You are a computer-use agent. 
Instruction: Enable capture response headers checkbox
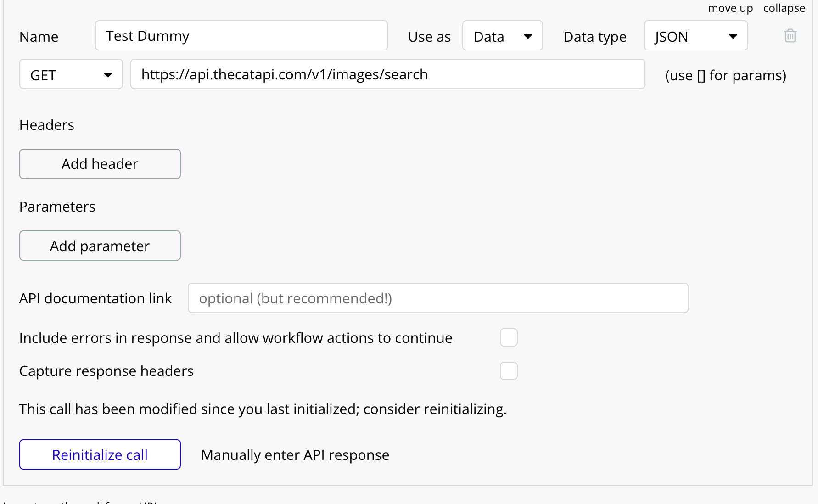coord(509,370)
